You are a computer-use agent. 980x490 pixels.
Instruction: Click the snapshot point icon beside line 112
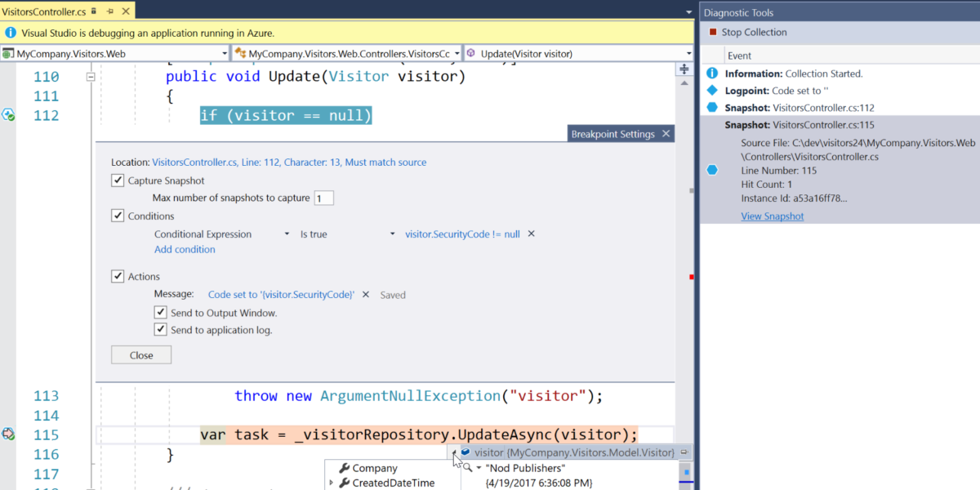8,115
